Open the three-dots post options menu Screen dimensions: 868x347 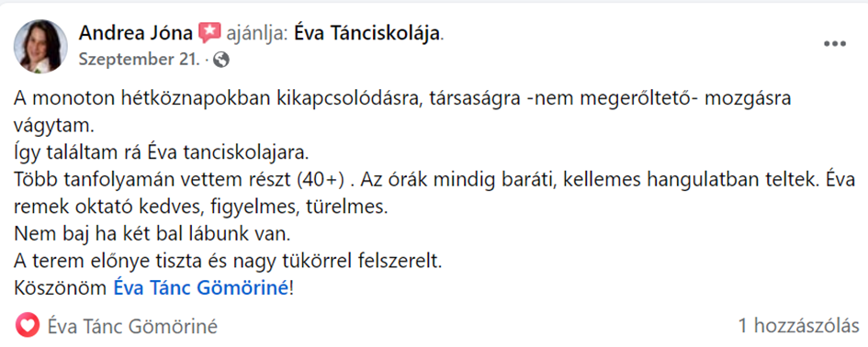834,44
